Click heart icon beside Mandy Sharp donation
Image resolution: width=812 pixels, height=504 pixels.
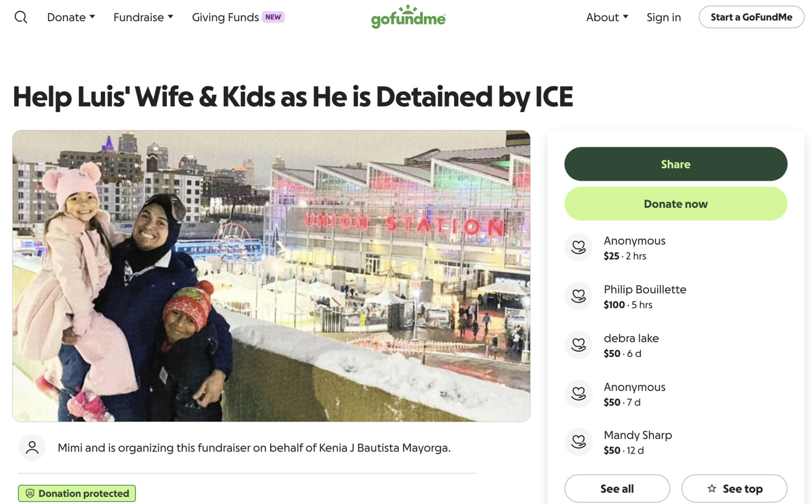coord(578,441)
